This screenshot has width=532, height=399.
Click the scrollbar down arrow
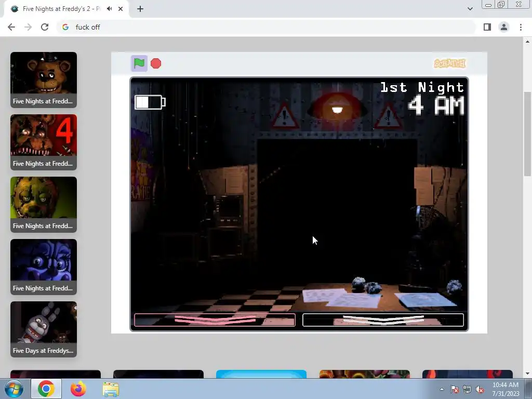528,374
